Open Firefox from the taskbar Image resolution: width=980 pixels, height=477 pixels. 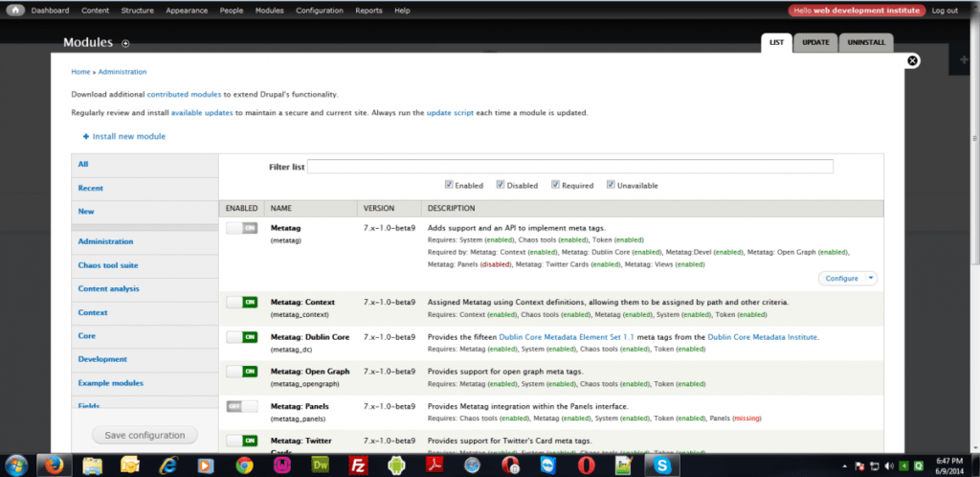click(55, 465)
